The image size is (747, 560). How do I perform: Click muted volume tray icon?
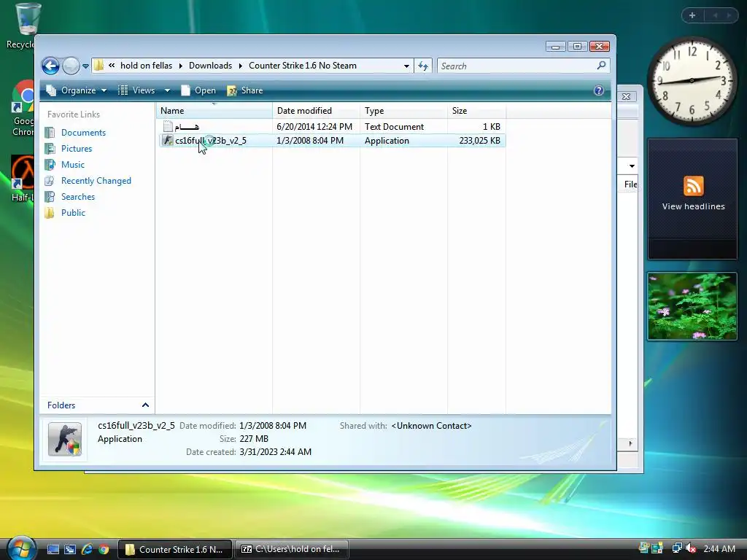pyautogui.click(x=691, y=548)
